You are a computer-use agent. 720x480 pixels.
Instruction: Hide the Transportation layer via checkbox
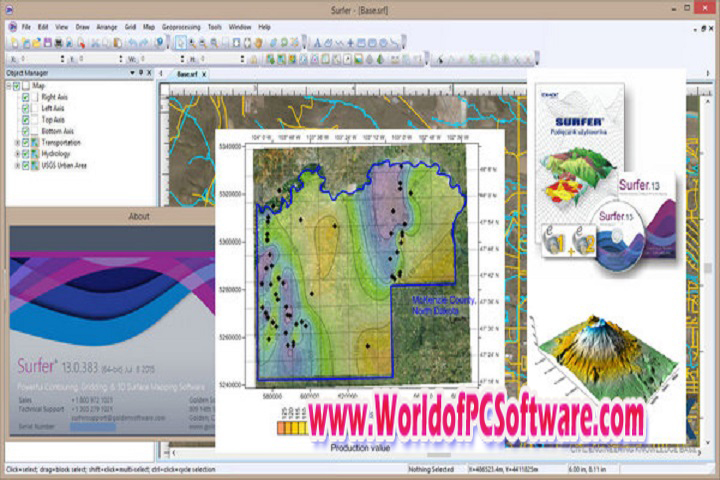point(26,142)
